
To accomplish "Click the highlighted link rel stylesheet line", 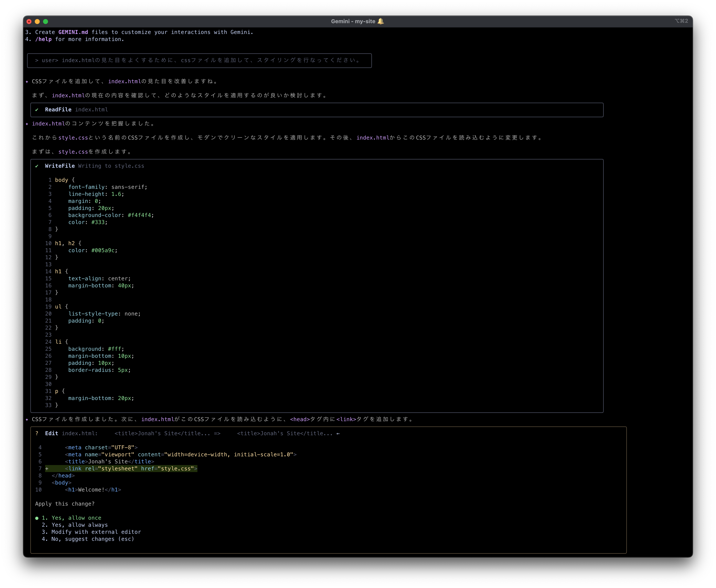I will coord(121,469).
